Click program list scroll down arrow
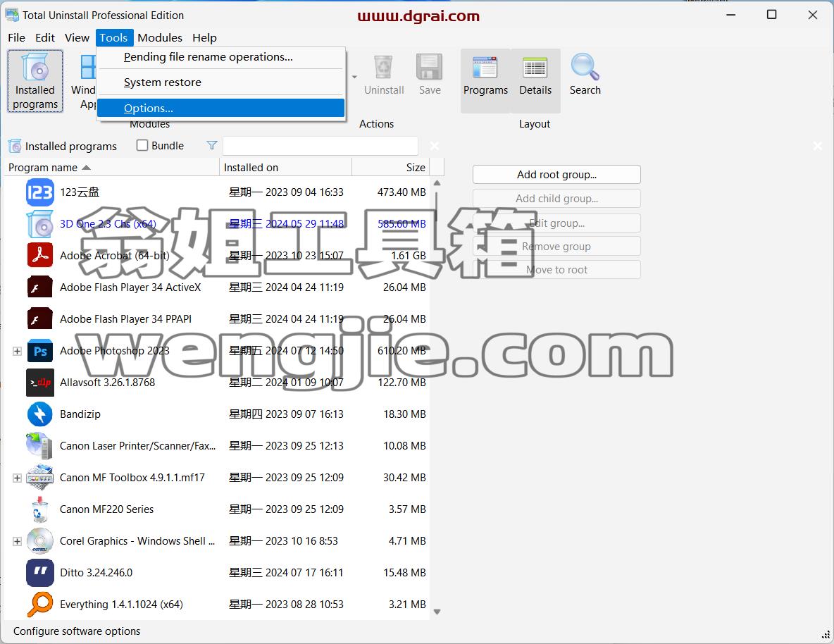 pos(437,612)
